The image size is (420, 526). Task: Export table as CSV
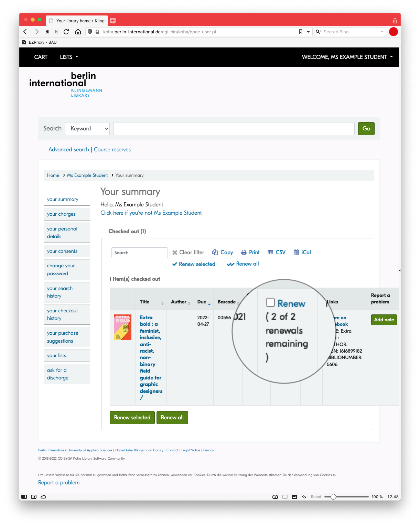click(x=277, y=252)
